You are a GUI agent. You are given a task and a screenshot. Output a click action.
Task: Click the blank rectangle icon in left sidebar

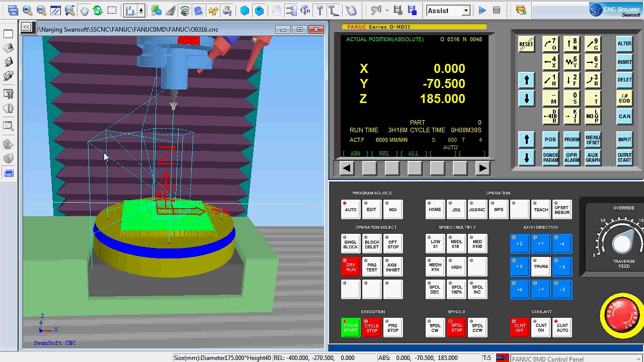[8, 34]
